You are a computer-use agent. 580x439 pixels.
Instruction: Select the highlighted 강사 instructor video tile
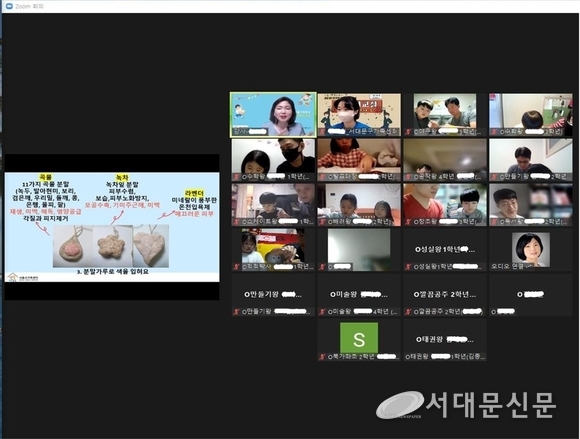(273, 115)
